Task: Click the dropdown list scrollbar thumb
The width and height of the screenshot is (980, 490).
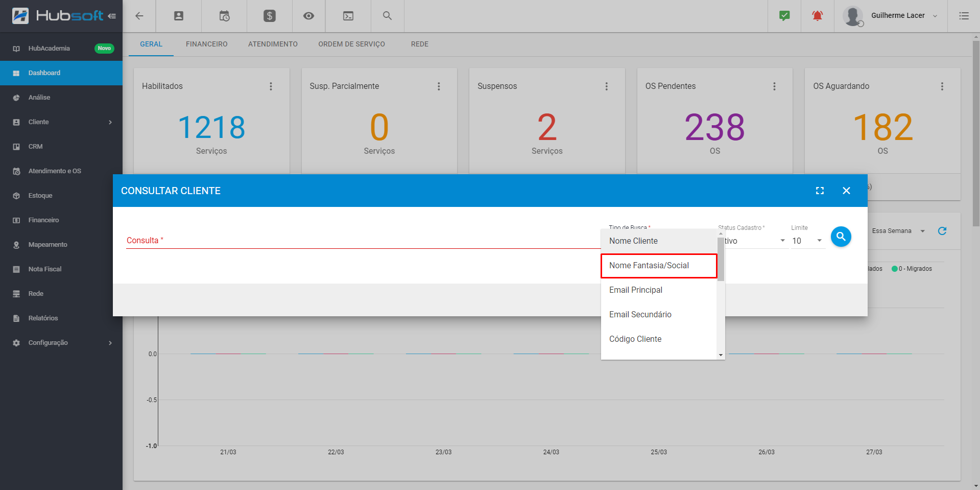Action: coord(721,259)
